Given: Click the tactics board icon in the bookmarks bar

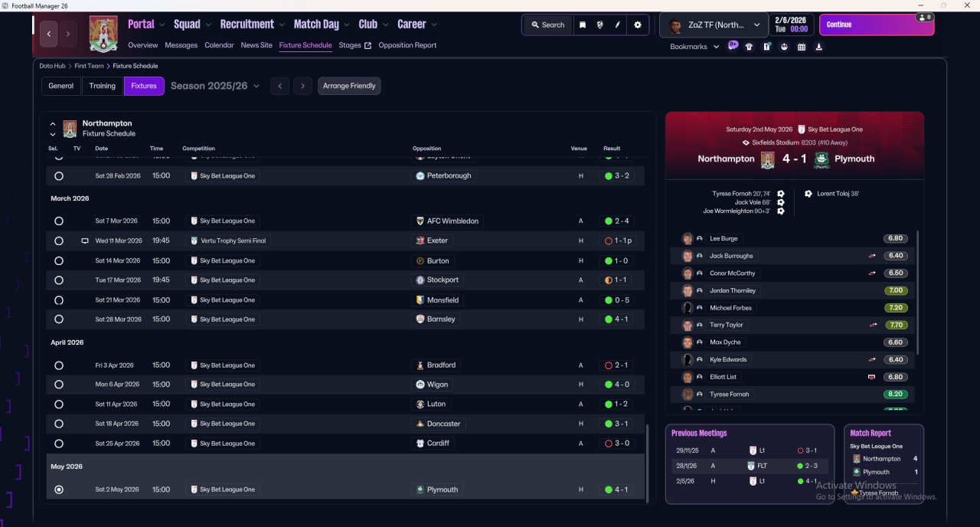Looking at the screenshot, I should pos(766,47).
